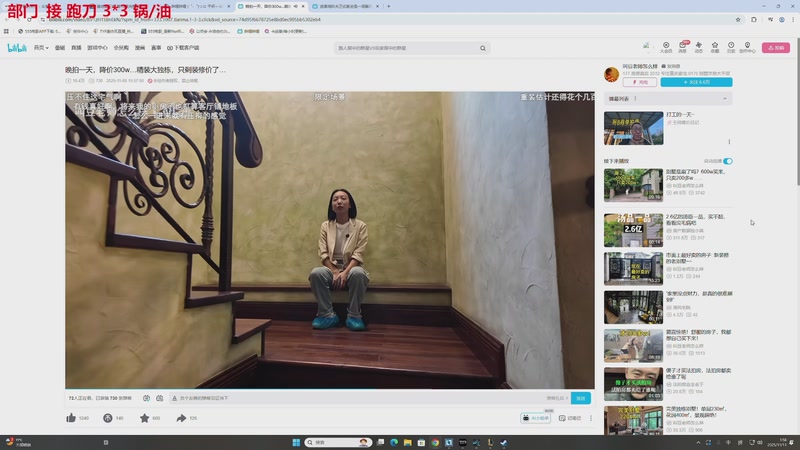Open a new browser tab
The image size is (800, 450).
(389, 6)
